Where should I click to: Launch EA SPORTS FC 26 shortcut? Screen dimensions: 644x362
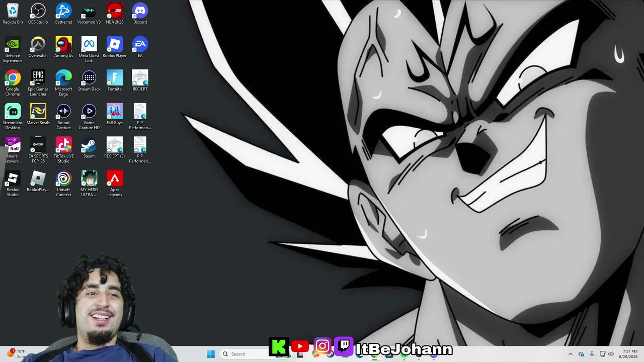pos(38,150)
